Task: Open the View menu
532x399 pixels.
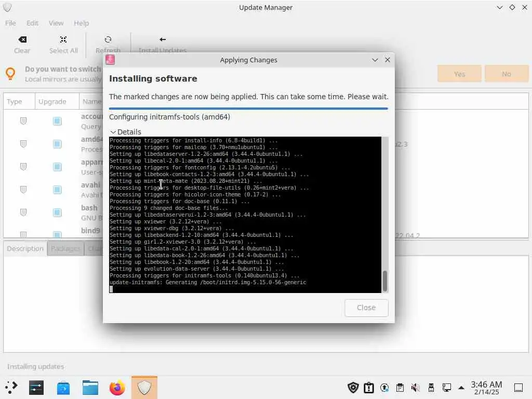Action: (56, 23)
